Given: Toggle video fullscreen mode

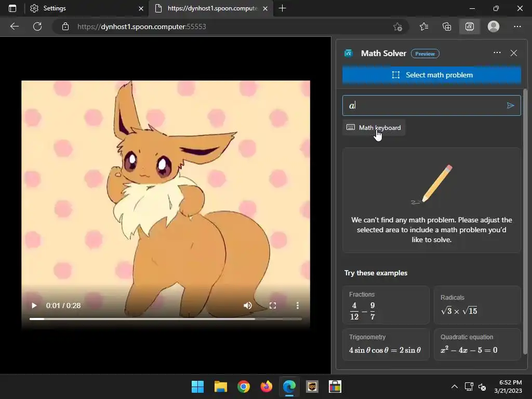Looking at the screenshot, I should click(x=272, y=305).
